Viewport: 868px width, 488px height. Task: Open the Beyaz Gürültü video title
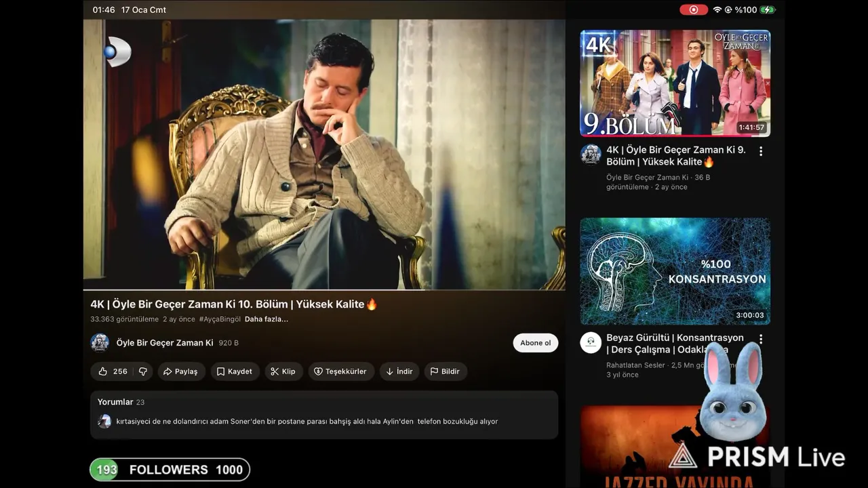click(x=675, y=344)
